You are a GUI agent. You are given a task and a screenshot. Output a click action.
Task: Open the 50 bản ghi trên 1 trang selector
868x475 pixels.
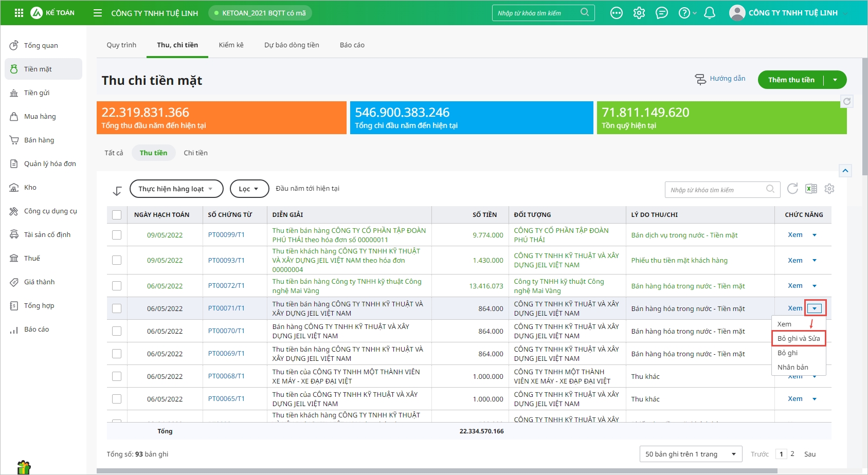pyautogui.click(x=690, y=454)
